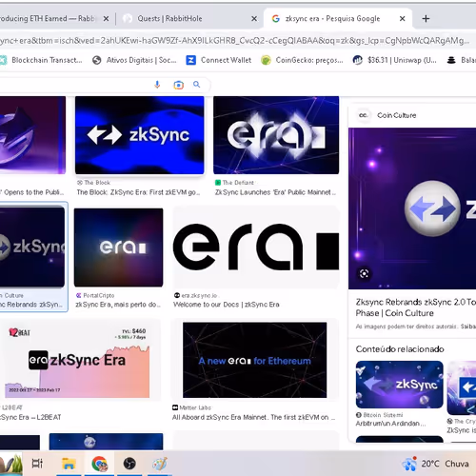Open a new browser tab
The width and height of the screenshot is (476, 476).
(x=426, y=19)
